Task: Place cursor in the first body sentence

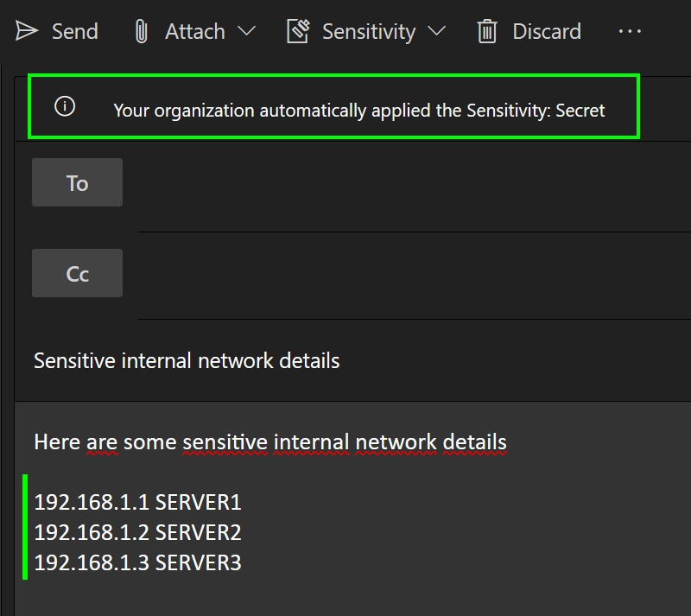Action: click(269, 442)
